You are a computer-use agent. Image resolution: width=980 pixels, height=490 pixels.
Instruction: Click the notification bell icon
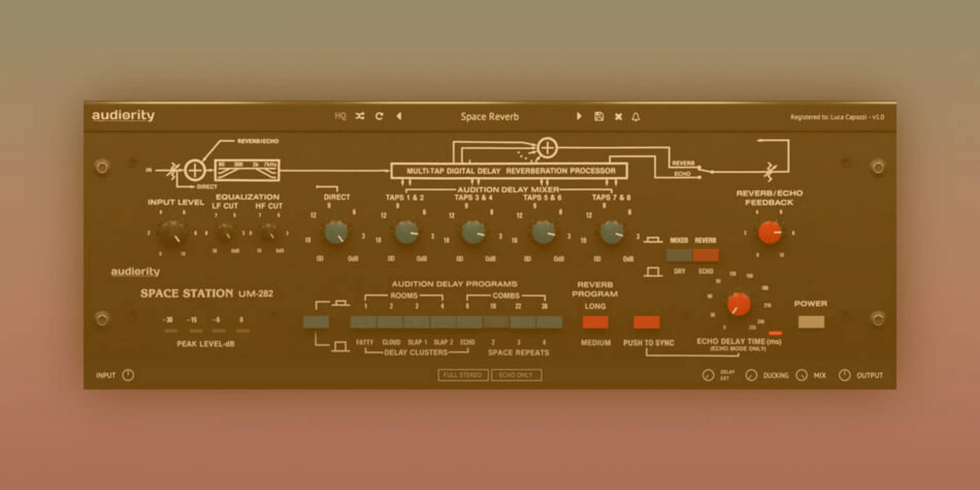[635, 117]
